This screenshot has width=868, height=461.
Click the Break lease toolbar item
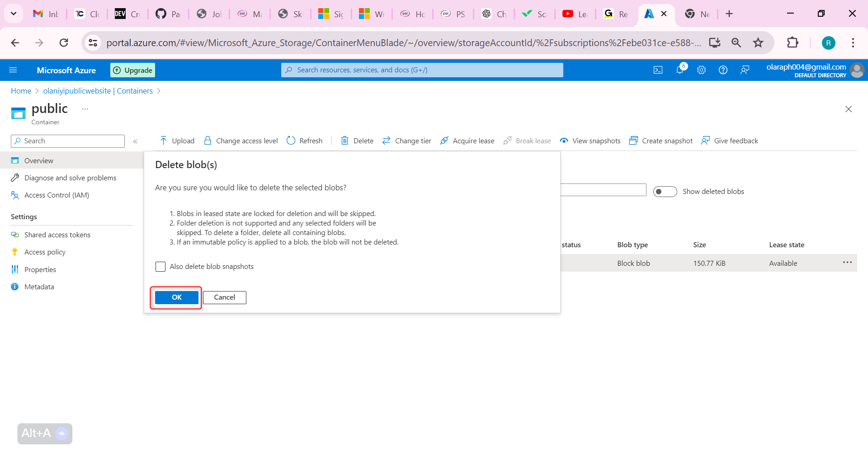point(527,141)
